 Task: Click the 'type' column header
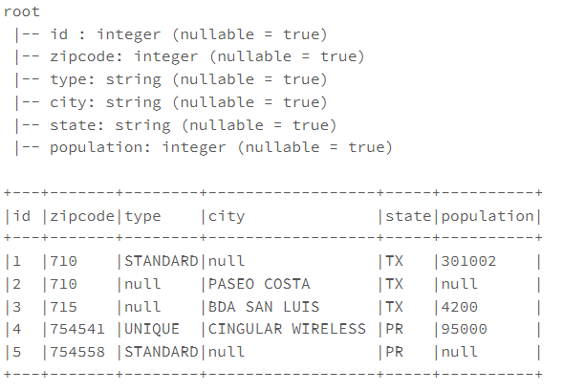(x=142, y=217)
